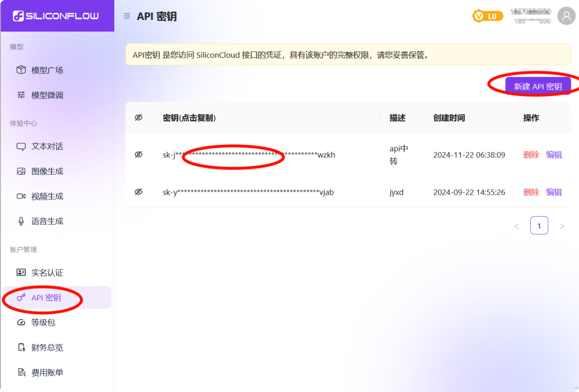Delete the jyxd key
This screenshot has height=392, width=579.
click(x=531, y=192)
